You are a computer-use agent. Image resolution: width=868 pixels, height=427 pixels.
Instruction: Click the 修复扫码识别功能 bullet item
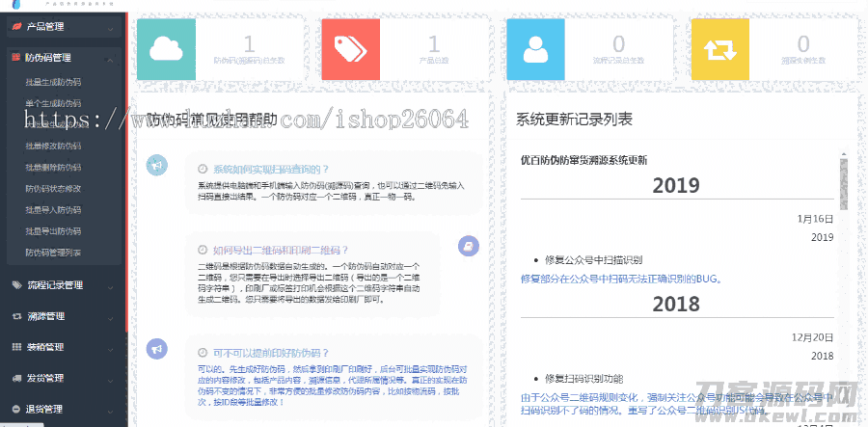584,379
